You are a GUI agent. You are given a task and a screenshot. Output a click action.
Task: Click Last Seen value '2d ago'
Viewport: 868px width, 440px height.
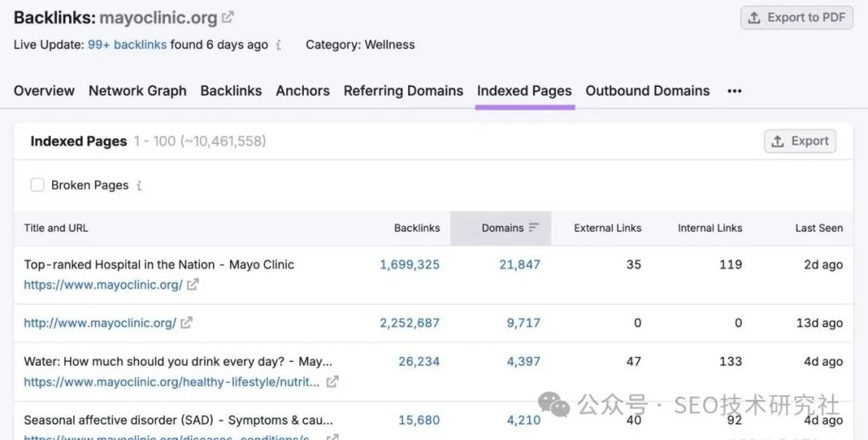pyautogui.click(x=824, y=265)
